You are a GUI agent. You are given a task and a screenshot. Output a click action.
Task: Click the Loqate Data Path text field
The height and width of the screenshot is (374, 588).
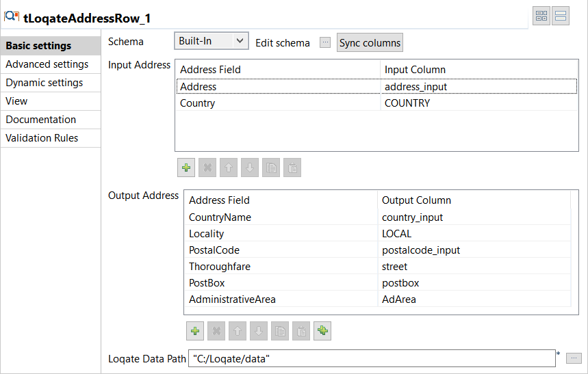point(371,358)
